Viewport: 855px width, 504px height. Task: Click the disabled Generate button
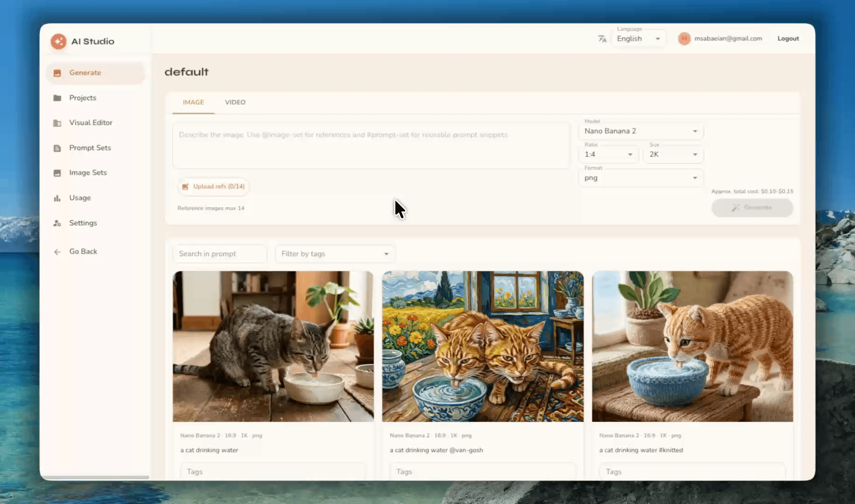pyautogui.click(x=752, y=208)
